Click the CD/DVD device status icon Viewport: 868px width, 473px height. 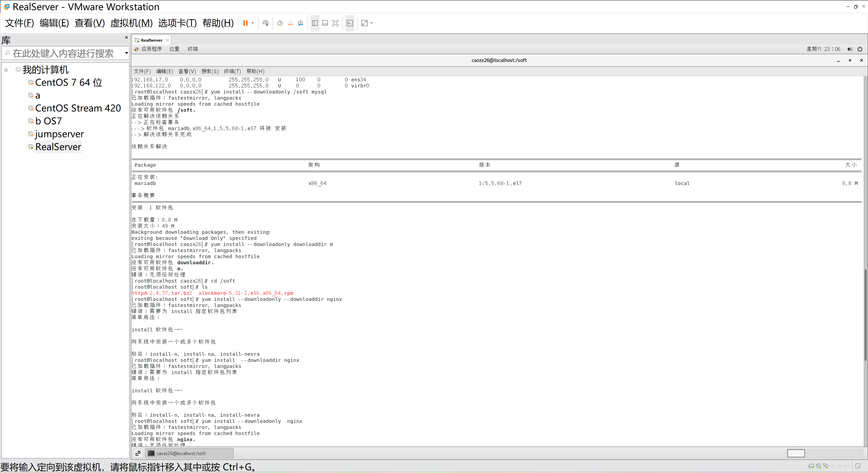pyautogui.click(x=818, y=466)
